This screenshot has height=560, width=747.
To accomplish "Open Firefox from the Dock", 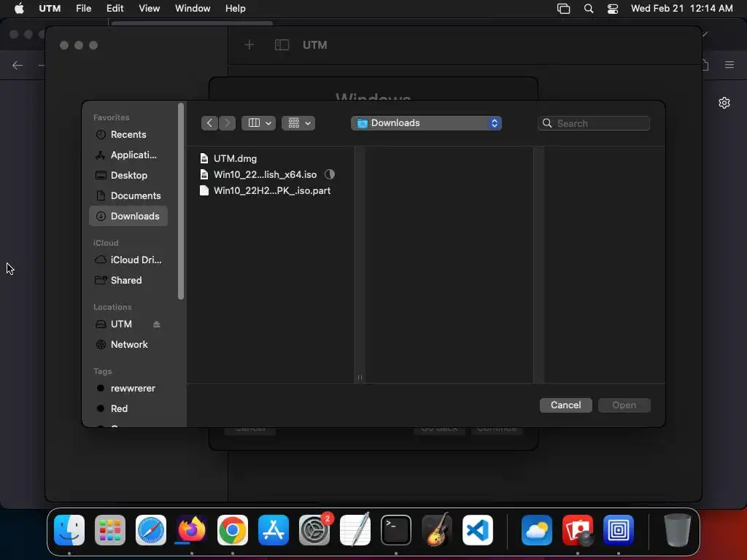I will pos(192,530).
